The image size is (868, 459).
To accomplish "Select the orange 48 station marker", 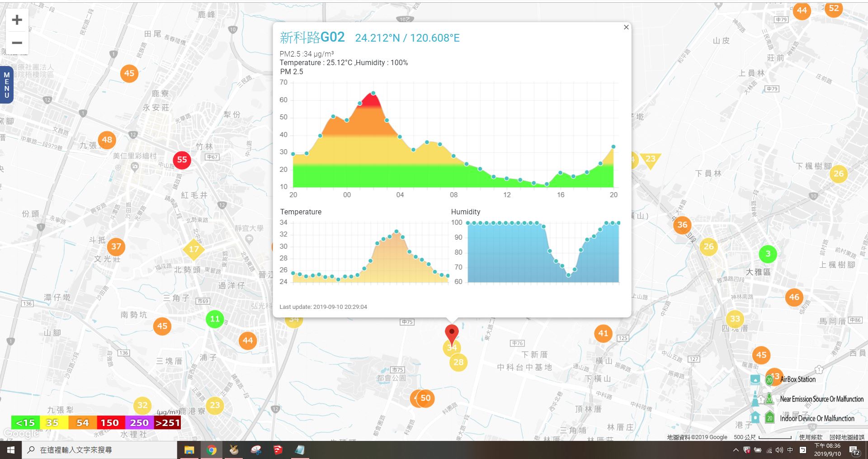I will pos(107,140).
